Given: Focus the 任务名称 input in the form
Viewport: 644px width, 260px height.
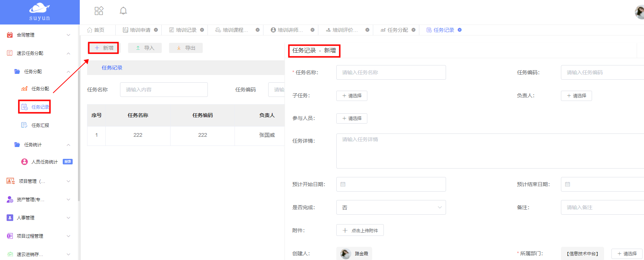Looking at the screenshot, I should [391, 72].
